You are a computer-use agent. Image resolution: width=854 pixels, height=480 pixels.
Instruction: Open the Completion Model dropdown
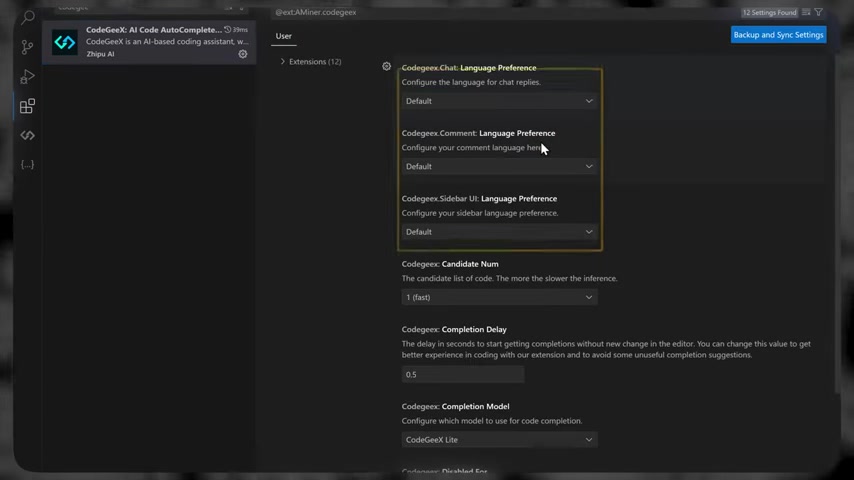(x=499, y=440)
